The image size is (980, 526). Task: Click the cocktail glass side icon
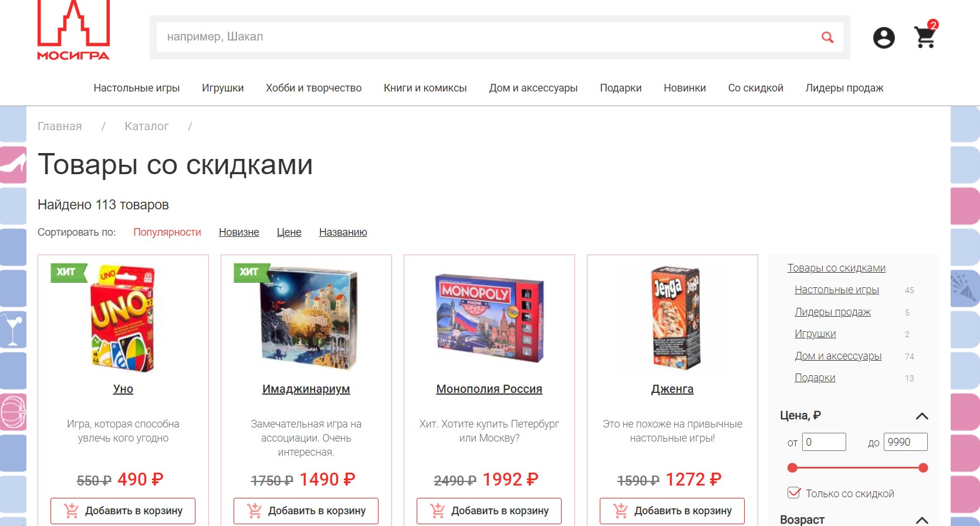[13, 330]
